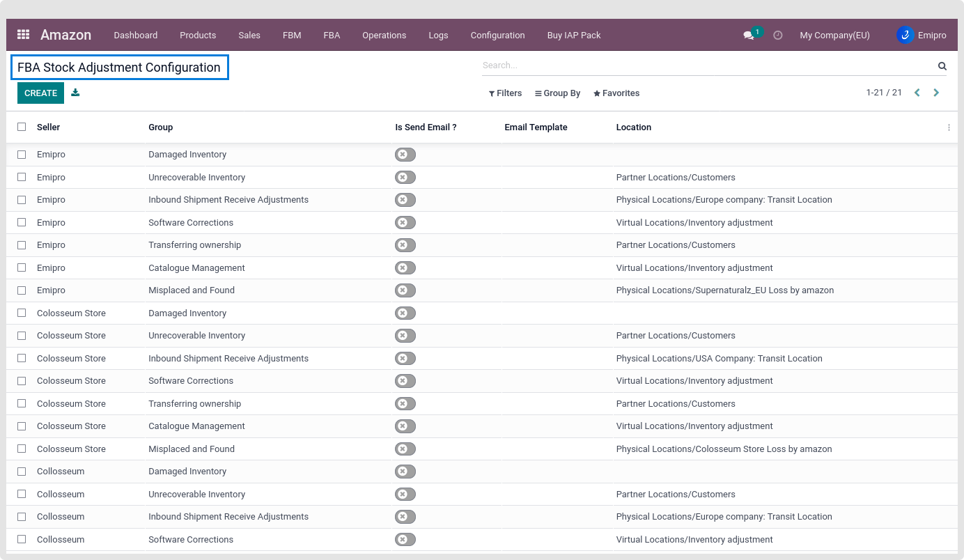Go to next page arrow
This screenshot has height=560, width=964.
[936, 93]
